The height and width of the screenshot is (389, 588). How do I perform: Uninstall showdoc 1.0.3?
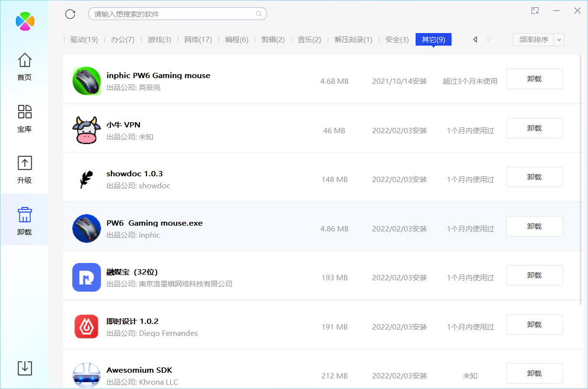coord(534,177)
